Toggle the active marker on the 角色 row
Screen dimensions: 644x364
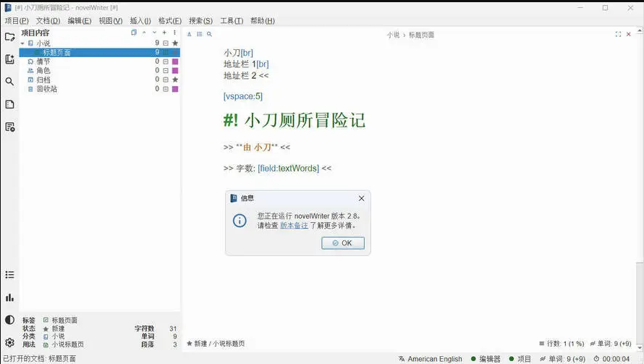[166, 71]
